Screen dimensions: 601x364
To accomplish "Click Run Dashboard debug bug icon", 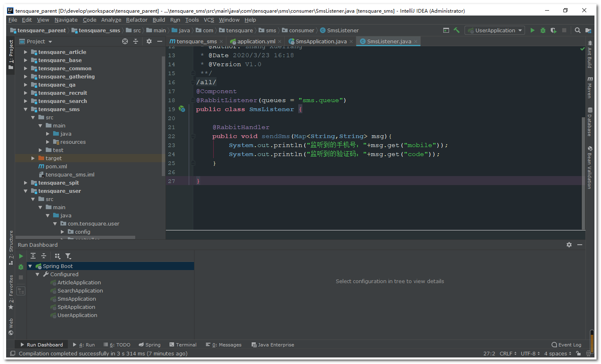I will (21, 267).
